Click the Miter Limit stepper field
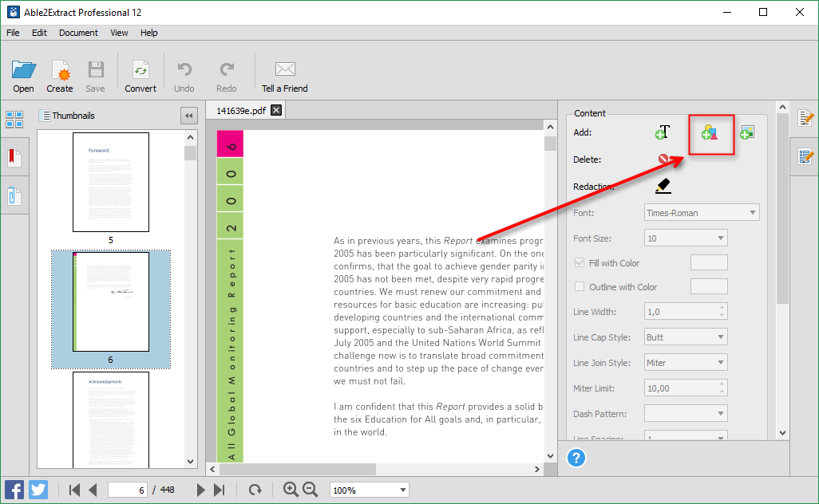This screenshot has width=819, height=504. [x=686, y=388]
